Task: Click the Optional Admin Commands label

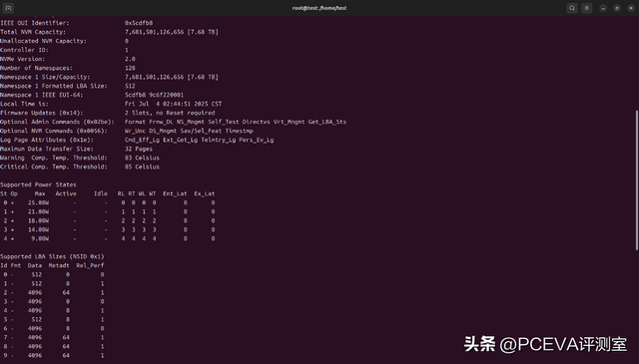Action: coord(57,122)
